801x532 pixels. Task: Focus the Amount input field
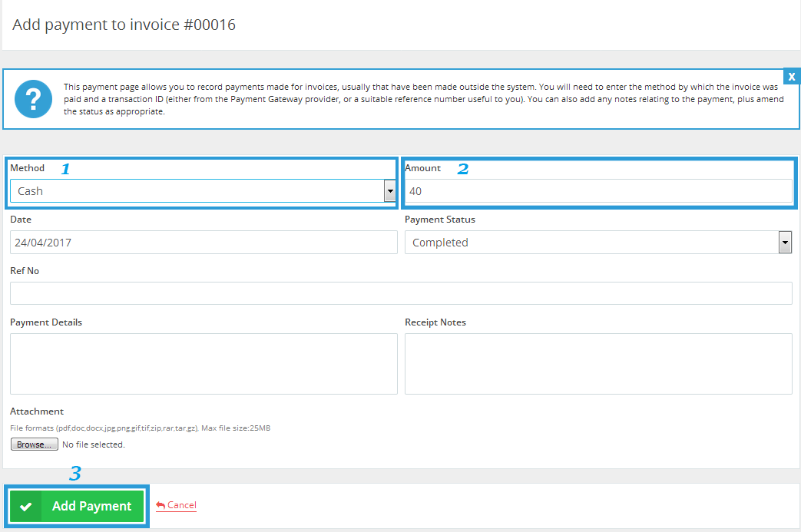coord(598,191)
